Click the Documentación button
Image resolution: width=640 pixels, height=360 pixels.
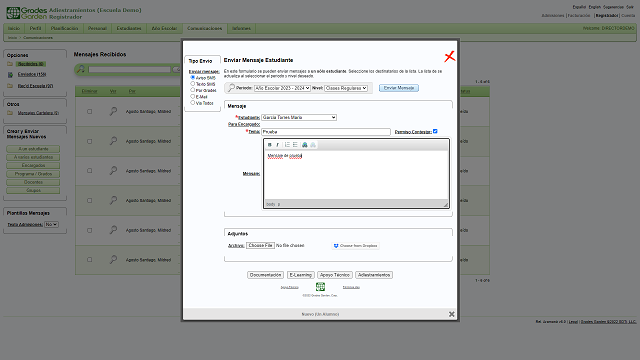[265, 275]
